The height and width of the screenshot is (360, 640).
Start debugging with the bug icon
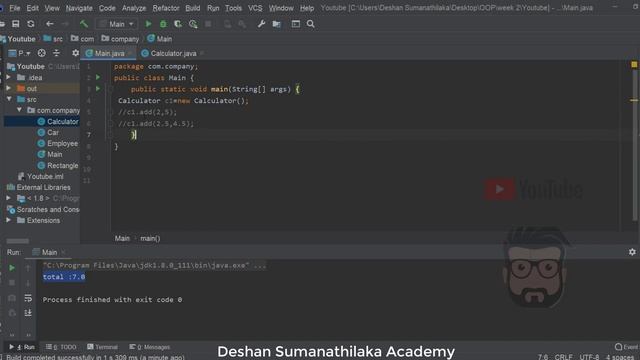[163, 24]
